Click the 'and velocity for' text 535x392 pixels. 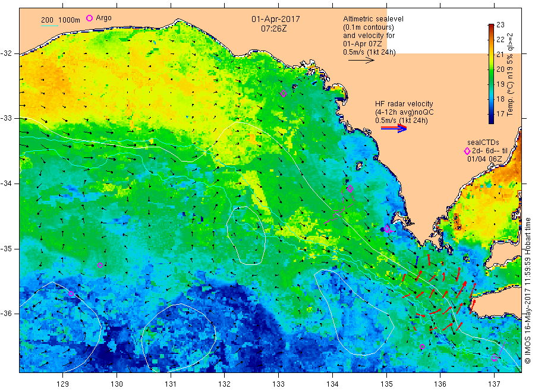369,36
